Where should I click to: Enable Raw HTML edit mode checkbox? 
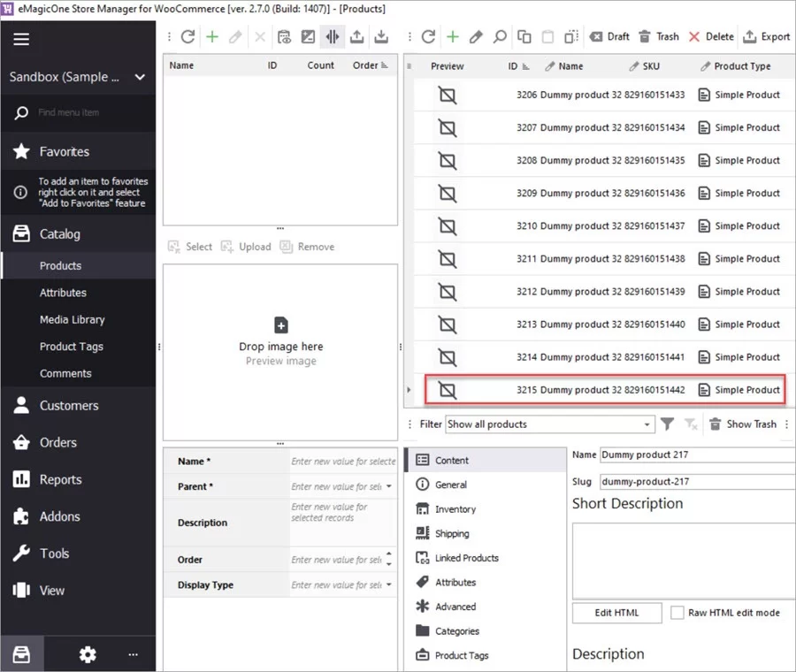677,613
